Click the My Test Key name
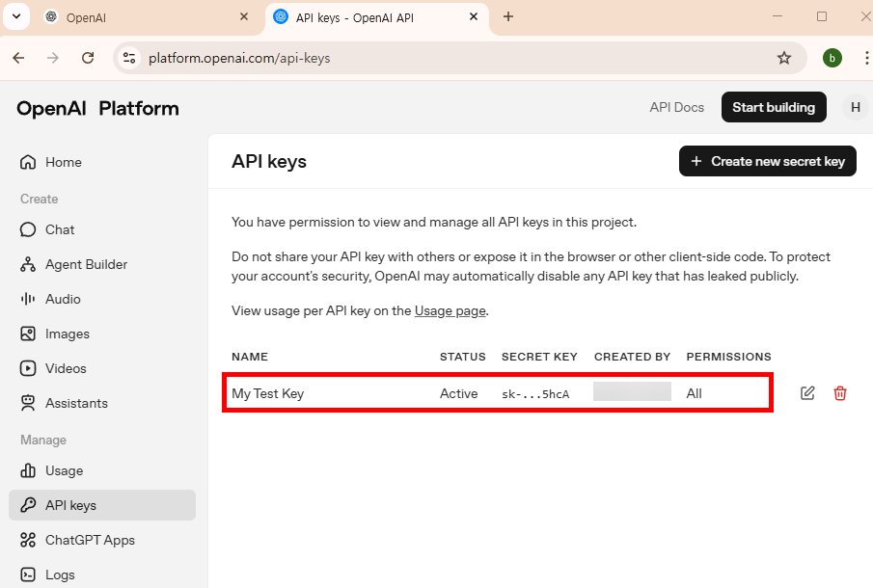873x588 pixels. pos(268,393)
